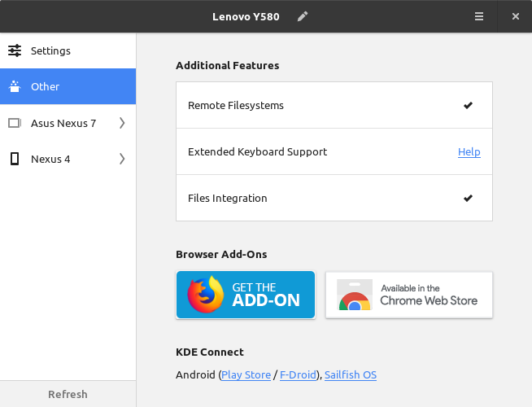
Task: Close the Lenovo Y580 settings window
Action: pos(516,16)
